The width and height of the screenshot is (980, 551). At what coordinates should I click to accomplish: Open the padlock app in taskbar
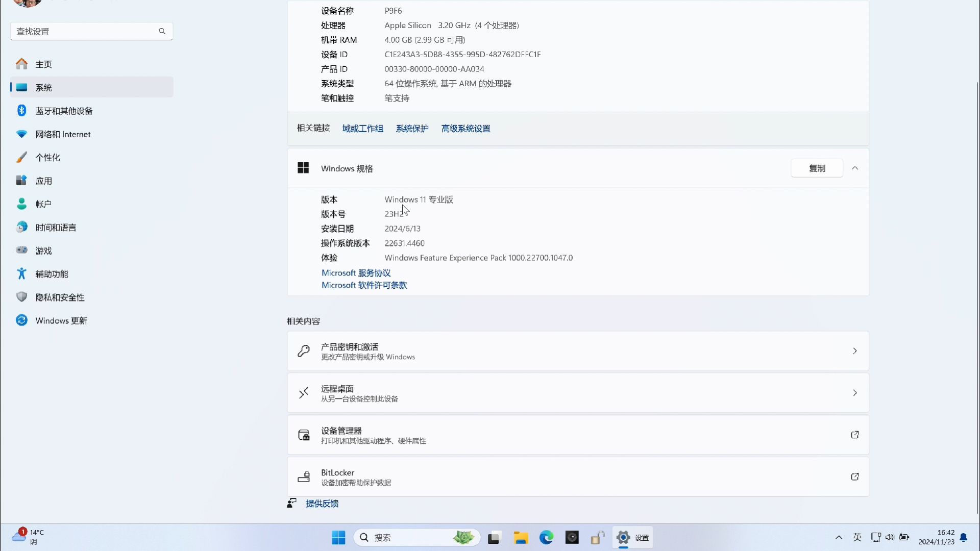(x=598, y=537)
